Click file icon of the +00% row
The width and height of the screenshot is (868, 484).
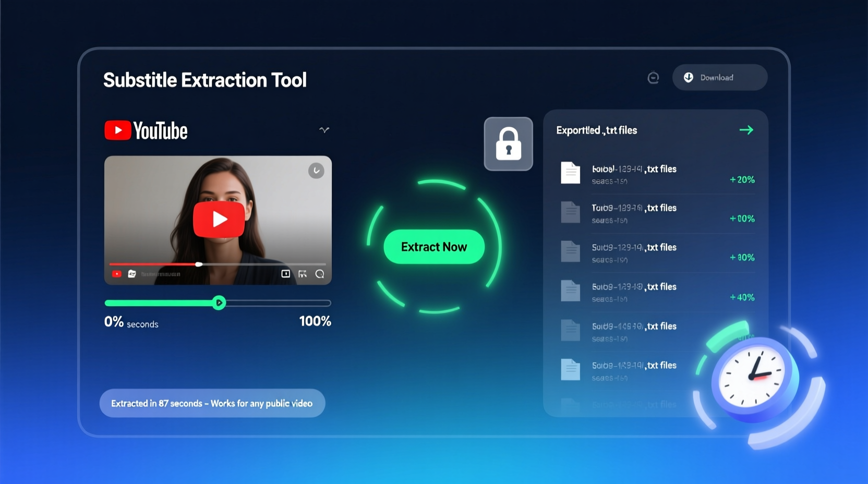point(570,212)
